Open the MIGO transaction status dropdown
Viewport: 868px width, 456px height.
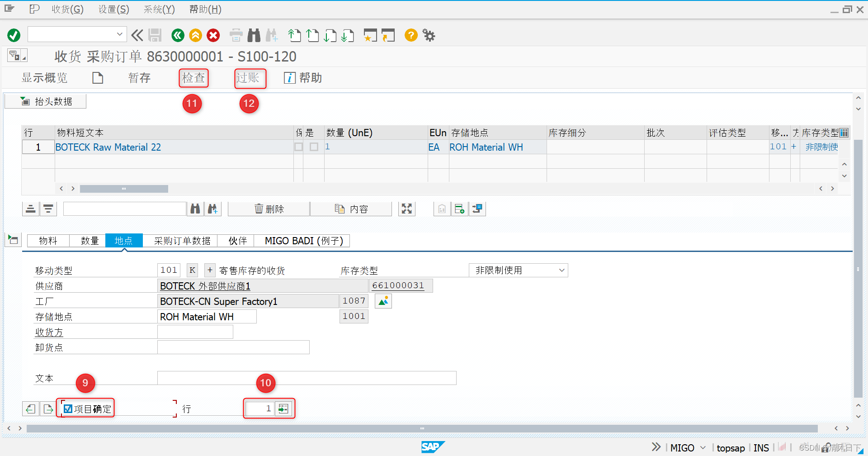point(703,447)
